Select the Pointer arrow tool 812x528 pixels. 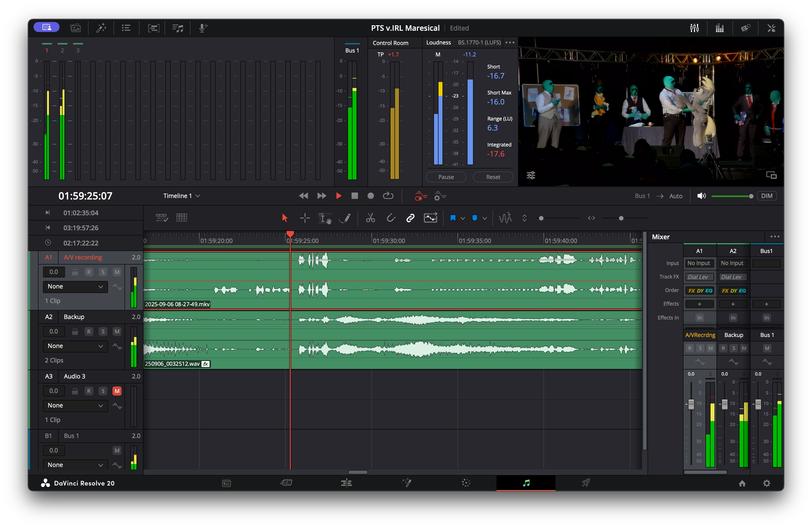pyautogui.click(x=284, y=218)
